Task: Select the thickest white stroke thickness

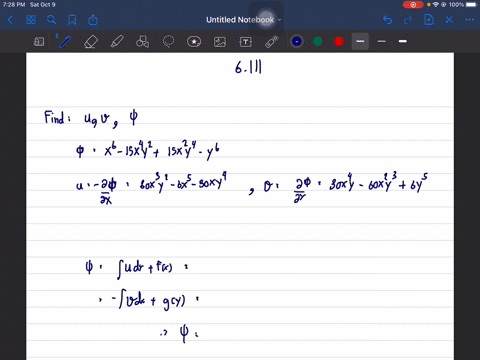Action: (x=403, y=41)
